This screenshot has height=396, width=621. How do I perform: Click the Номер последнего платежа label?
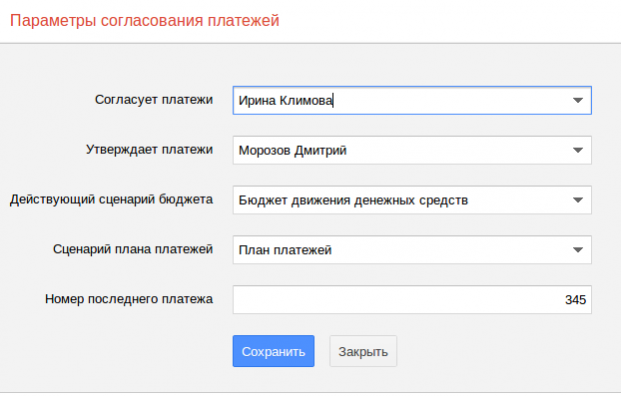point(129,299)
